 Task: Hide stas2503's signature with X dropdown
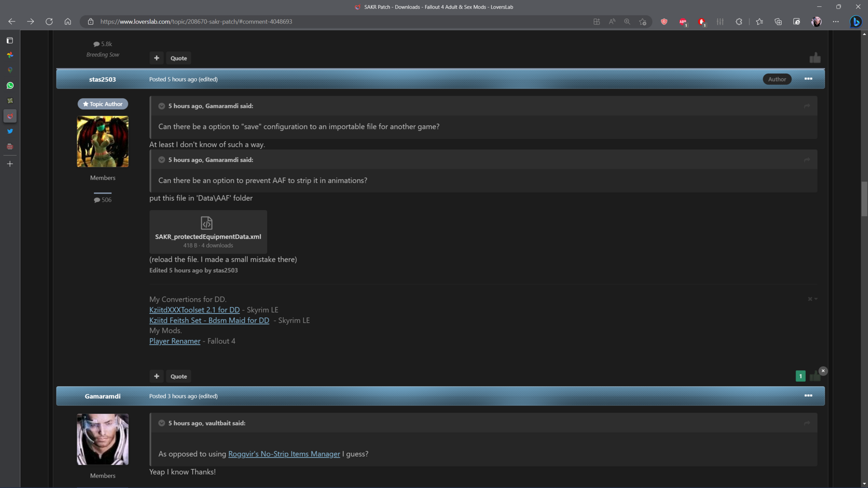pos(812,299)
